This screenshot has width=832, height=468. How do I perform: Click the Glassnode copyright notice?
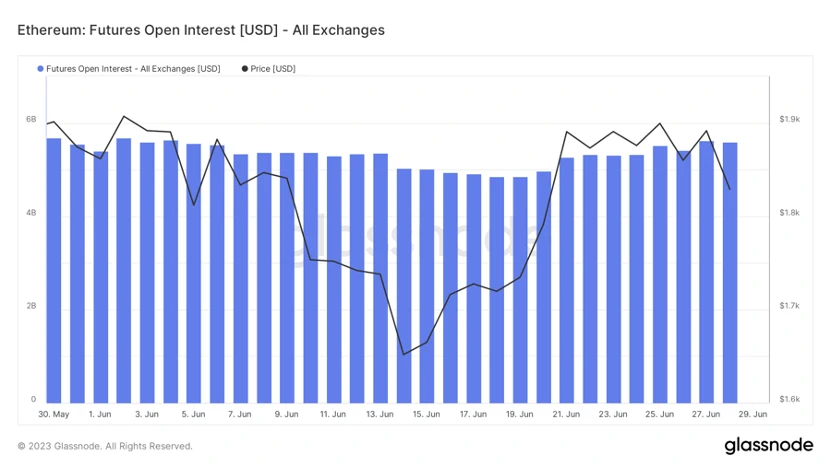tap(105, 446)
